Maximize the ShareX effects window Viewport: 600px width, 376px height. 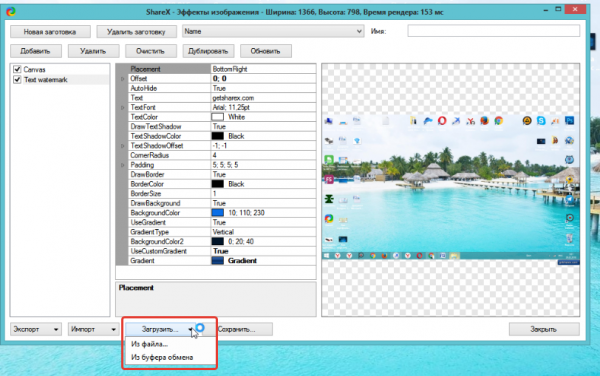click(x=558, y=9)
